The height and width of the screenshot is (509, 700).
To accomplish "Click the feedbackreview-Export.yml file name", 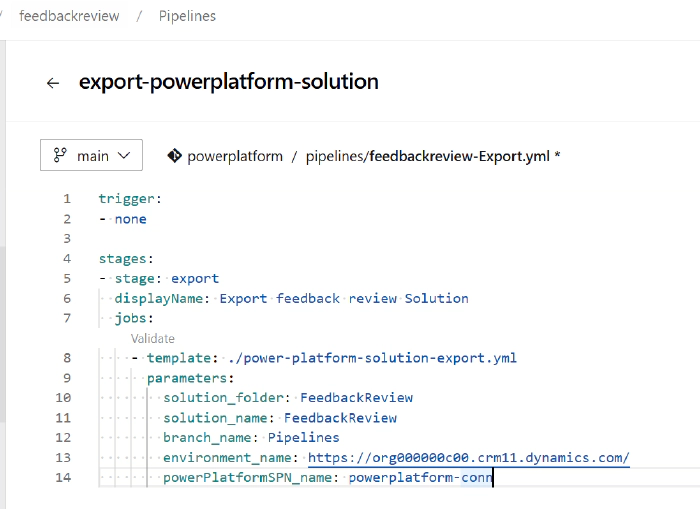I will [459, 156].
